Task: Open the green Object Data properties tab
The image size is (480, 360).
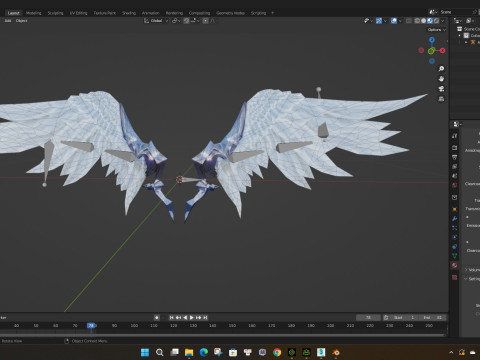Action: pyautogui.click(x=454, y=256)
